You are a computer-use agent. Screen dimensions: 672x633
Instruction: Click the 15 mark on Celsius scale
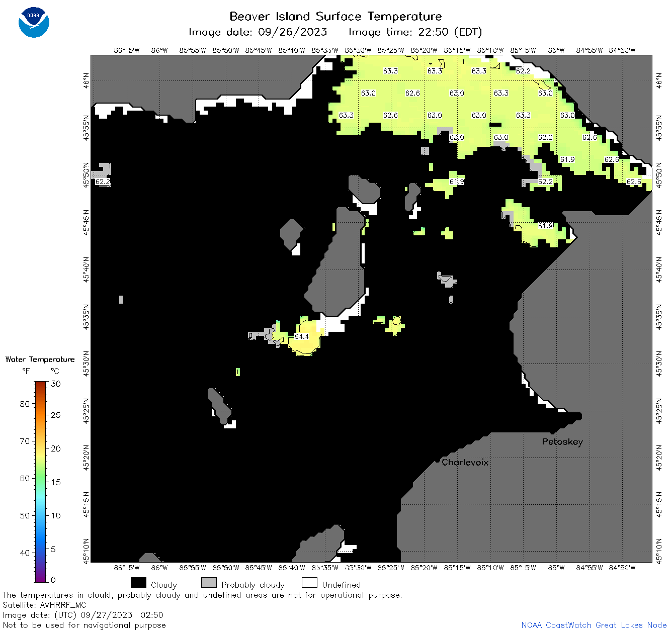point(56,482)
